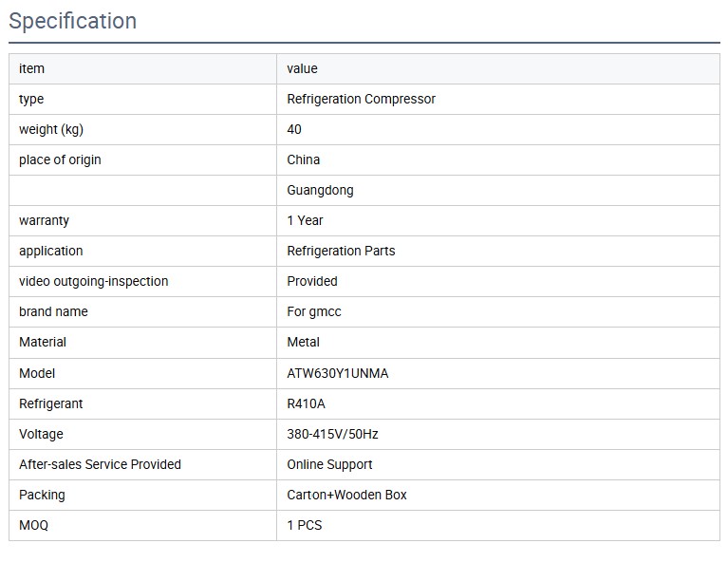This screenshot has width=728, height=581.
Task: Click the 'brand name' label
Action: coord(53,311)
